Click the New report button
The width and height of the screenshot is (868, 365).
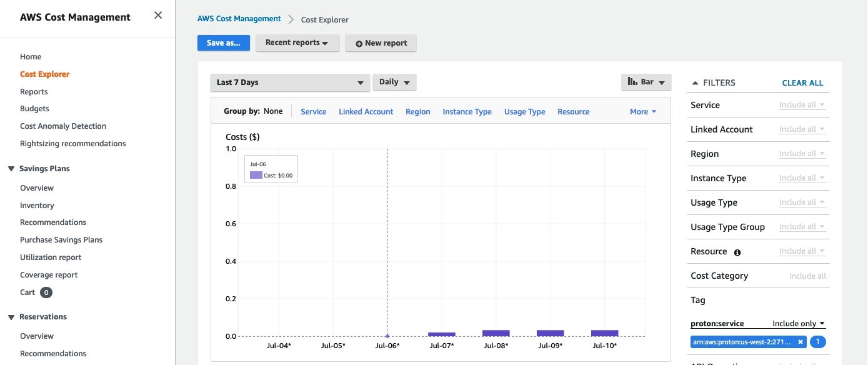pos(381,43)
